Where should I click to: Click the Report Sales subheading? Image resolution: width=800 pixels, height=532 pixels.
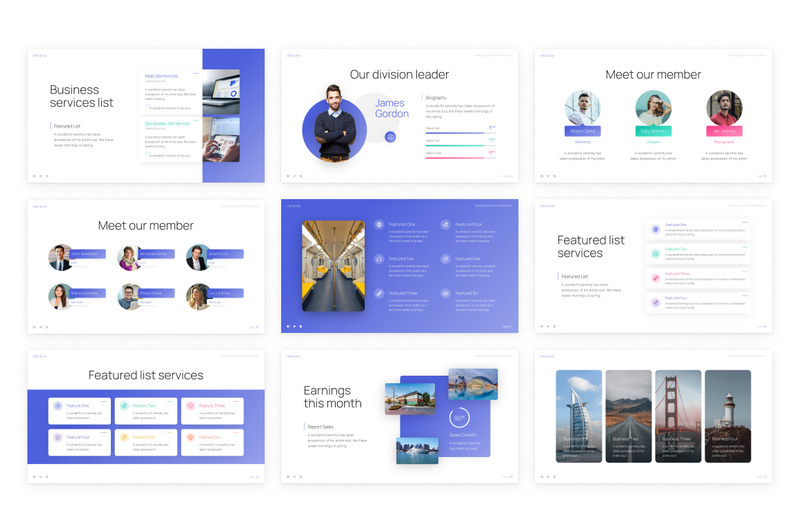[x=320, y=426]
